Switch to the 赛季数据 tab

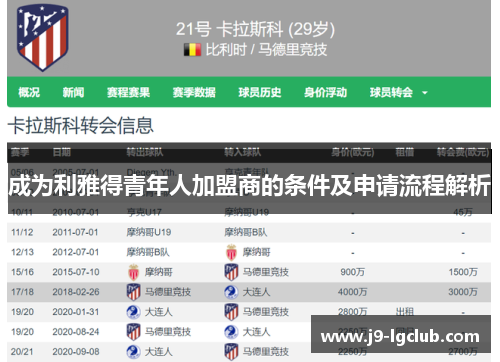pos(194,92)
